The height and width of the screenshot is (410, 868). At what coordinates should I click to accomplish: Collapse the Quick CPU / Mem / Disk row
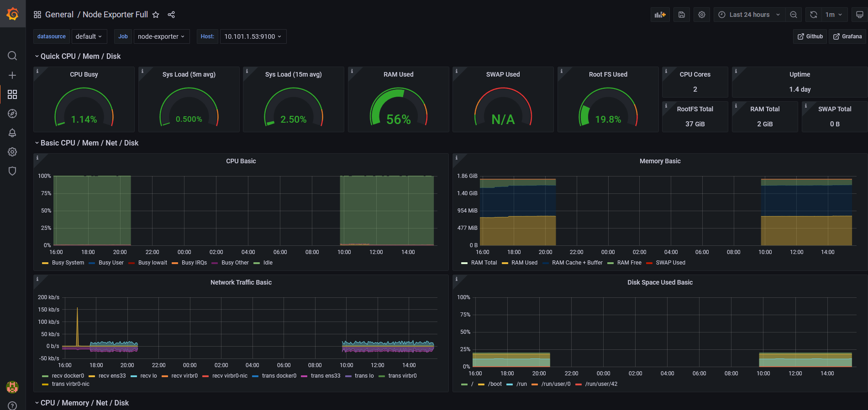point(80,56)
